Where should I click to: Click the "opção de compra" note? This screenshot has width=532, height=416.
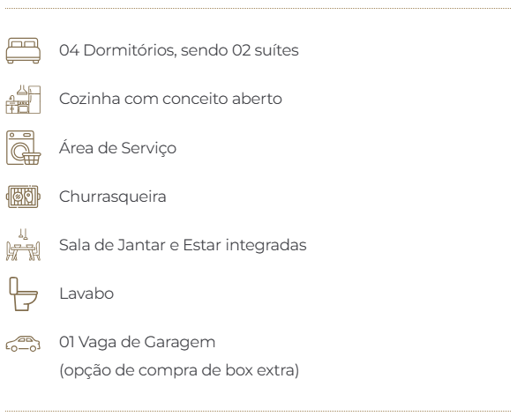coord(123,367)
